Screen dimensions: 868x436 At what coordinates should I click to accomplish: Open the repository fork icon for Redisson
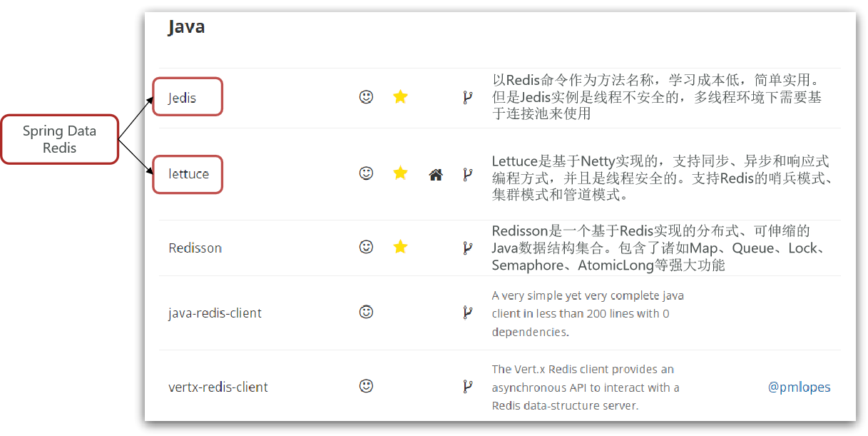(467, 248)
